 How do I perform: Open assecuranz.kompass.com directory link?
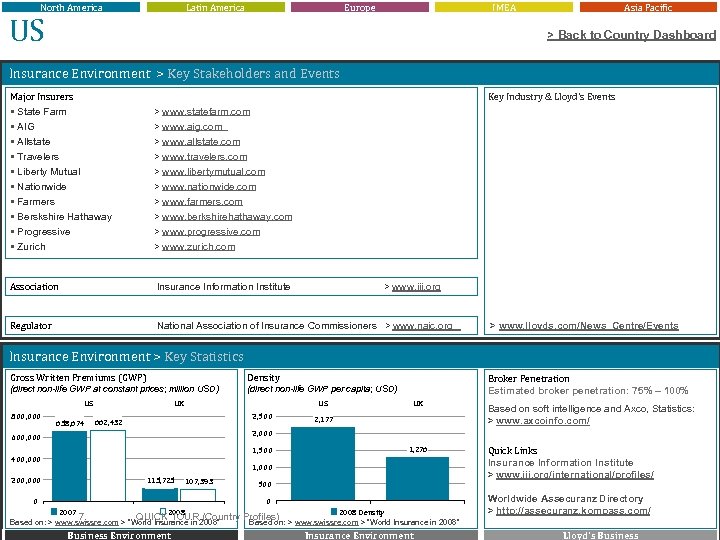click(x=573, y=511)
